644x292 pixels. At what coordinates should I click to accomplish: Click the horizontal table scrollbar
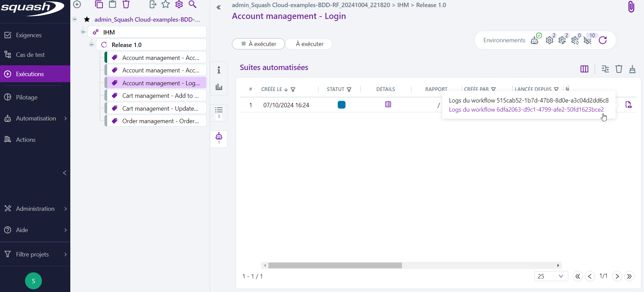[x=335, y=266]
